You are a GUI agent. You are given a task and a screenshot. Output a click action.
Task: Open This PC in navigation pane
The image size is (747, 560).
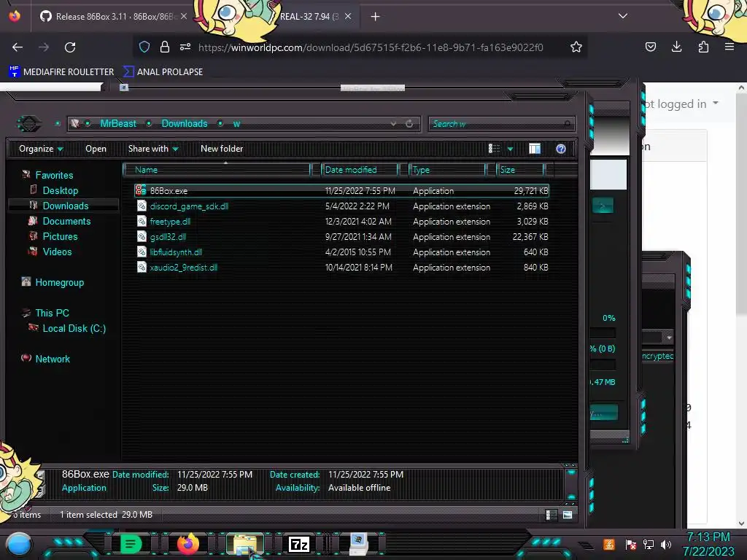tap(52, 313)
